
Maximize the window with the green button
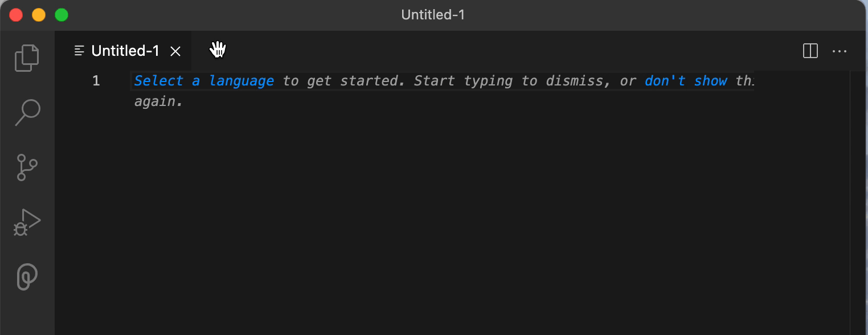(62, 15)
